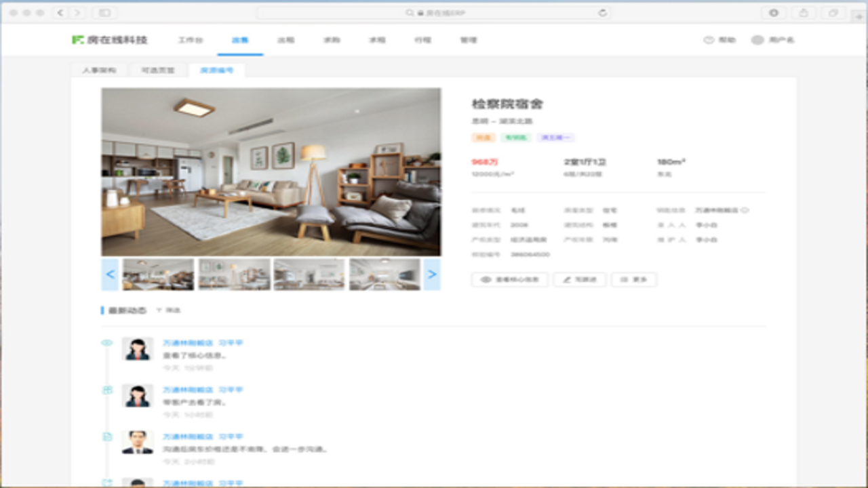Select the fourth gallery thumbnail
Screen dimensions: 868x488
(x=384, y=274)
